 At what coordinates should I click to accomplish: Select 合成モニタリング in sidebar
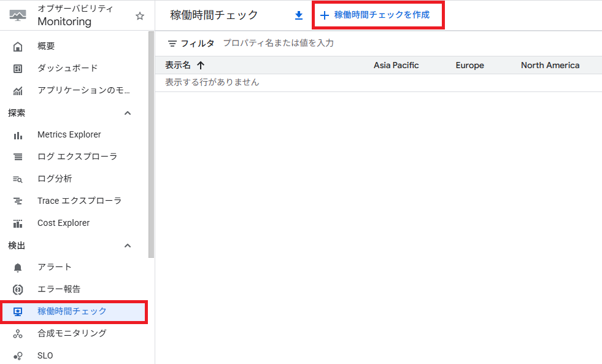coord(72,333)
